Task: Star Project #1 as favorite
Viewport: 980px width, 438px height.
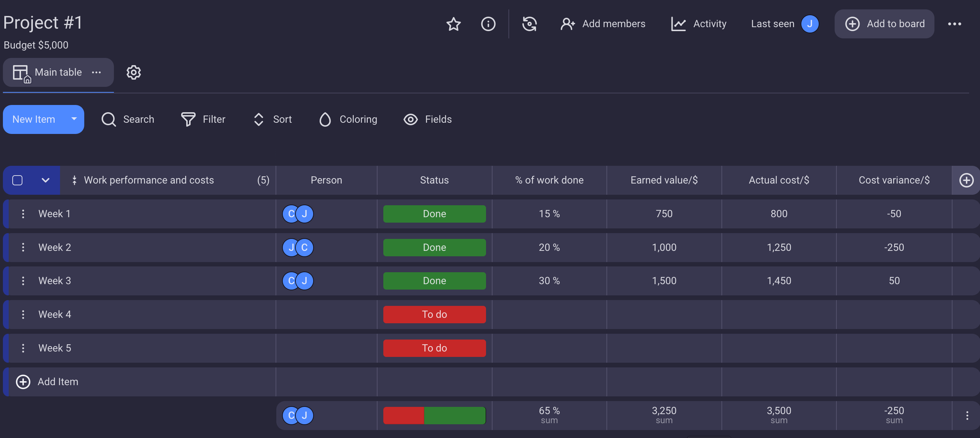Action: pyautogui.click(x=453, y=24)
